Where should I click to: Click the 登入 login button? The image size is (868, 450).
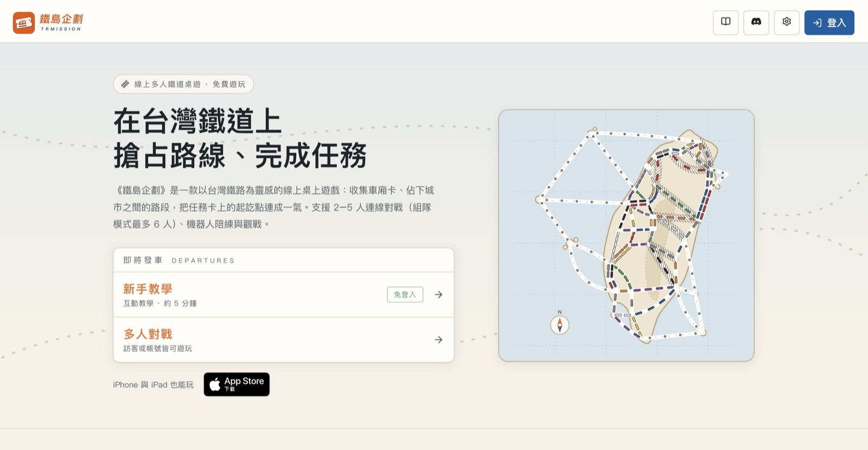tap(829, 23)
